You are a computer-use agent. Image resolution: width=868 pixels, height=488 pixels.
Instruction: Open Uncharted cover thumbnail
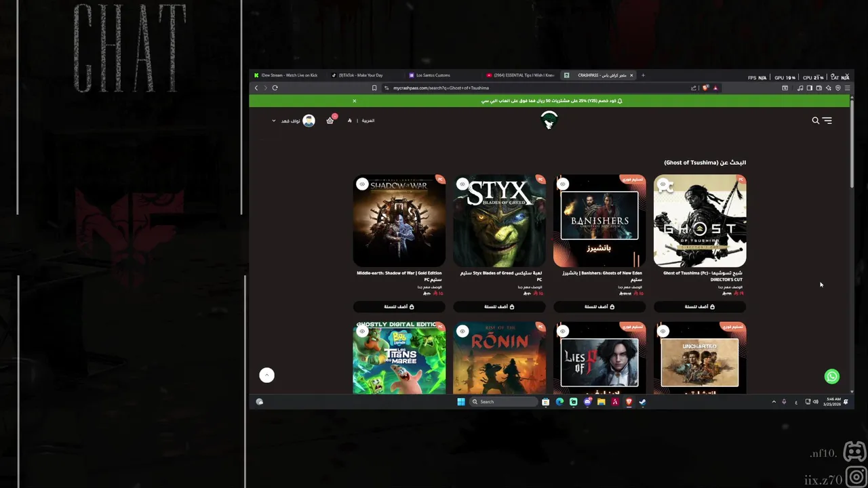[x=700, y=358]
